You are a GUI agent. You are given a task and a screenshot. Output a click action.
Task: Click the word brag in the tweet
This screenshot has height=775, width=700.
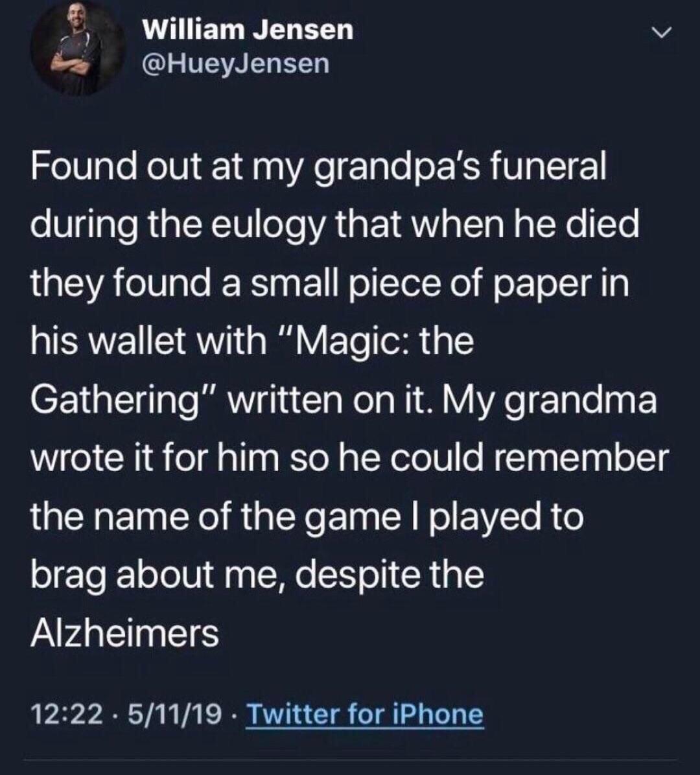point(69,574)
